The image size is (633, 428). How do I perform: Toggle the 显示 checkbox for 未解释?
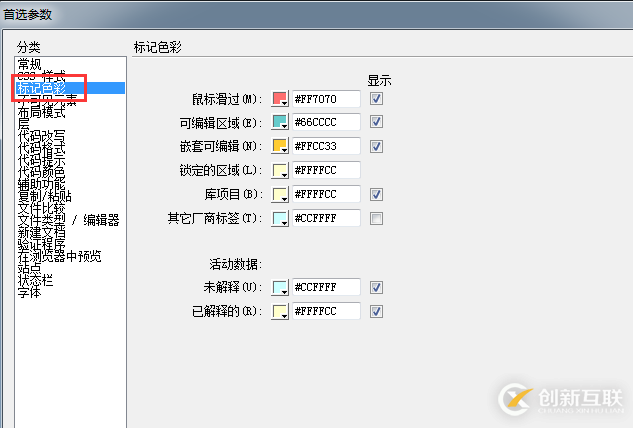click(377, 288)
